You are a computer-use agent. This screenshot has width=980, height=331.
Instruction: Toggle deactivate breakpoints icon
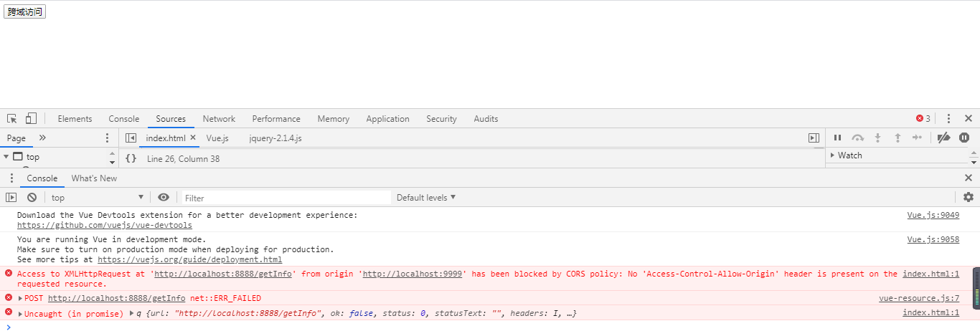coord(944,138)
